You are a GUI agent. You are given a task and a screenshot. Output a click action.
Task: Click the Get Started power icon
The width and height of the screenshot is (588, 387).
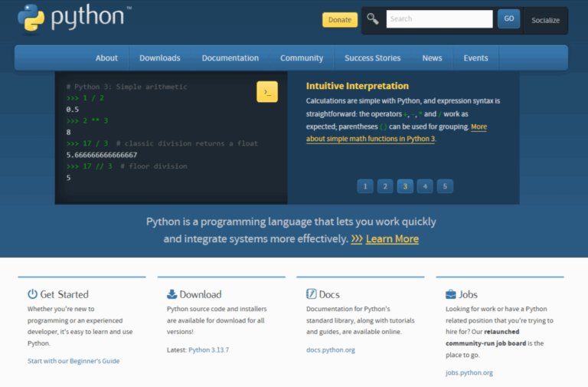pos(33,294)
